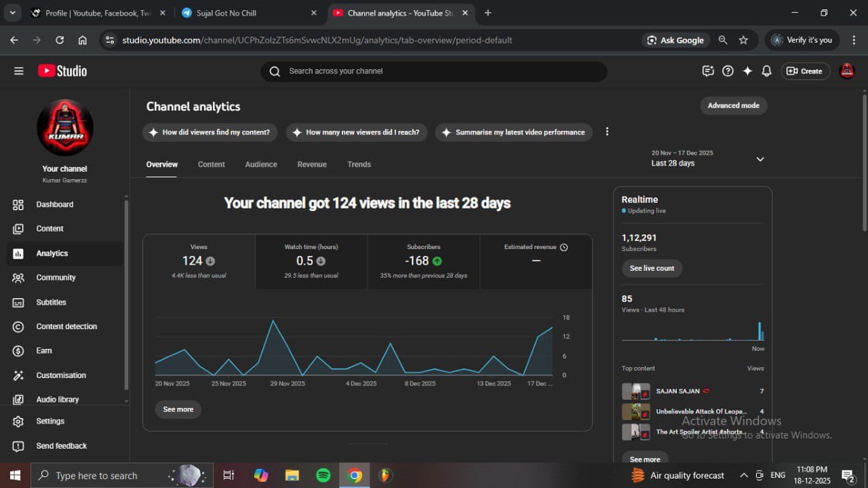This screenshot has height=488, width=868.
Task: Click the Spotify icon in the taskbar
Action: point(323,475)
